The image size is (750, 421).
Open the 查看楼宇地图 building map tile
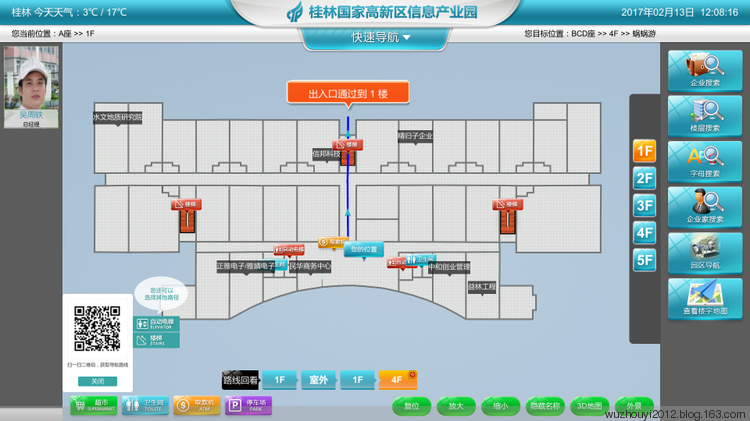705,297
